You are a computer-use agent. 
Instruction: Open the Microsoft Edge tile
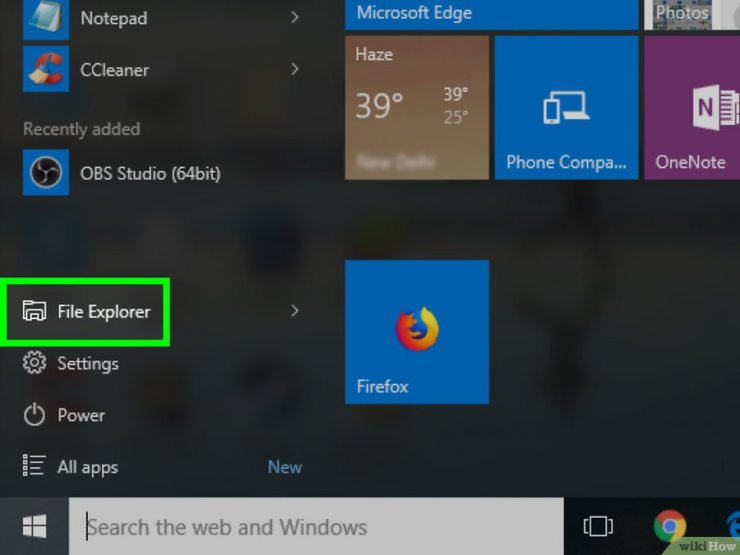pos(491,15)
